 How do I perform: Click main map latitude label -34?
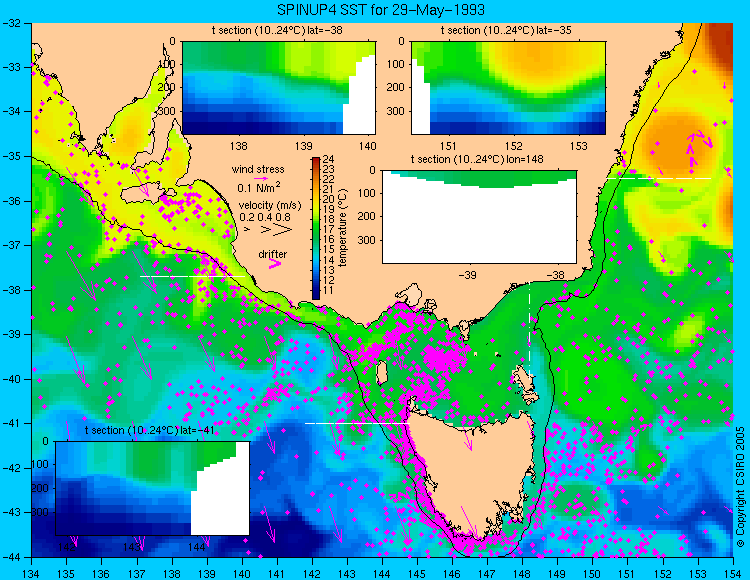(11, 112)
